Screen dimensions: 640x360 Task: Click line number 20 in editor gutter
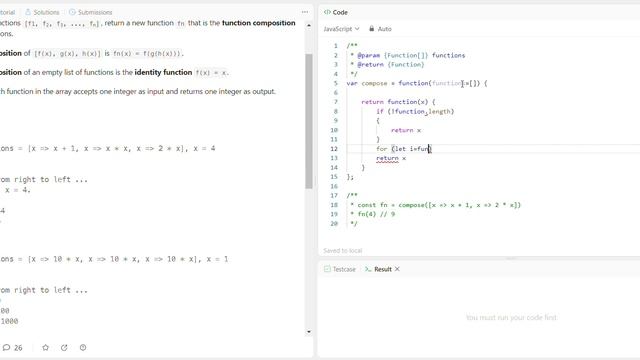pos(334,224)
